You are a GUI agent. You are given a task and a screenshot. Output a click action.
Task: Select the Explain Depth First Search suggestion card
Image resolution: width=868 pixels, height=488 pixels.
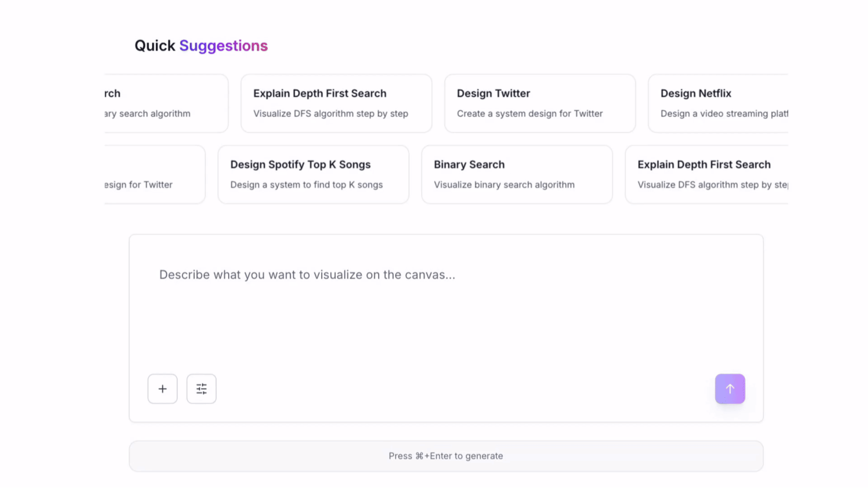click(336, 103)
